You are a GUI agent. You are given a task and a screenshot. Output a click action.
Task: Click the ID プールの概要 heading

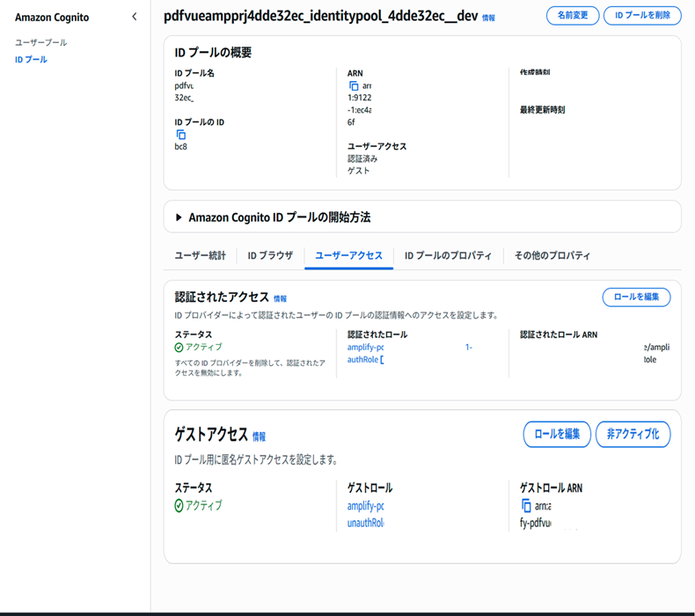pos(213,53)
